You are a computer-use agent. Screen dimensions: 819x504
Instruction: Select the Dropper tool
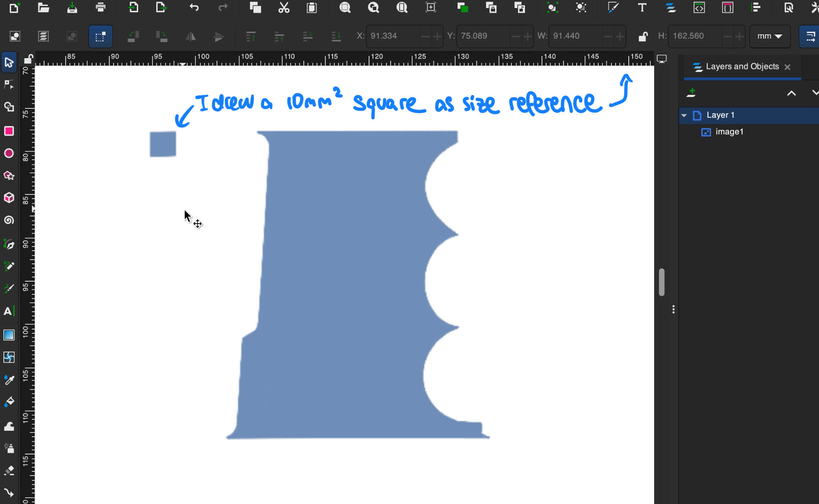[x=9, y=380]
